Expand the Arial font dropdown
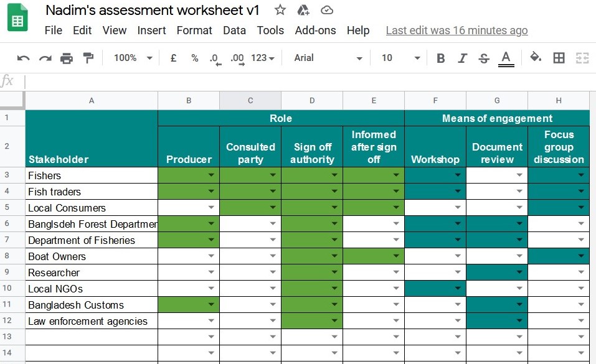The height and width of the screenshot is (364, 596). point(328,58)
